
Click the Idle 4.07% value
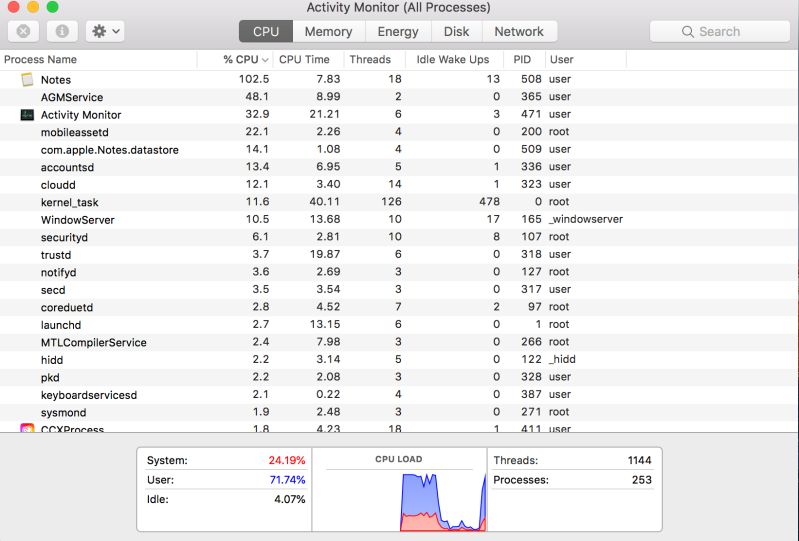tap(289, 499)
